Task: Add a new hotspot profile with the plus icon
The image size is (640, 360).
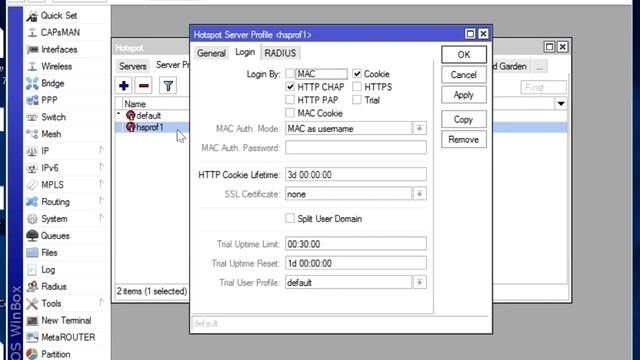Action: [124, 86]
